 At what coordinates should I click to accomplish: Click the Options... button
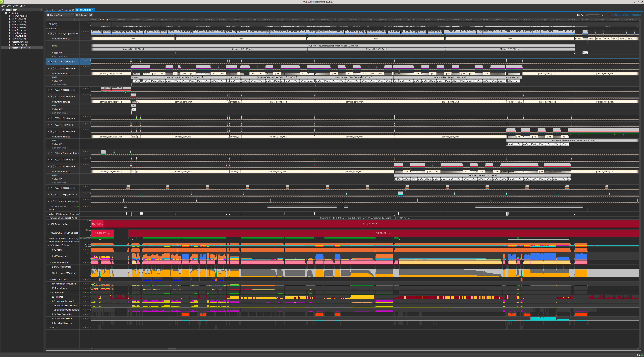(82, 15)
